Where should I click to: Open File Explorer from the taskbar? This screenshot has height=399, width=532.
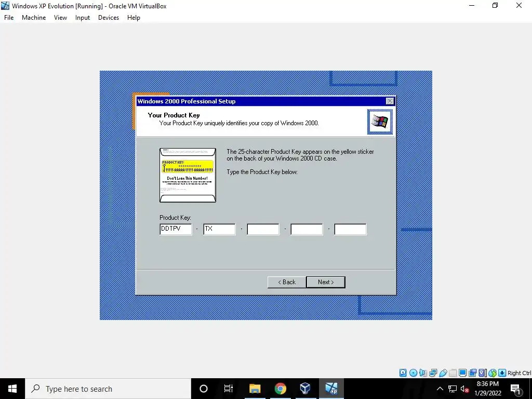pyautogui.click(x=255, y=389)
